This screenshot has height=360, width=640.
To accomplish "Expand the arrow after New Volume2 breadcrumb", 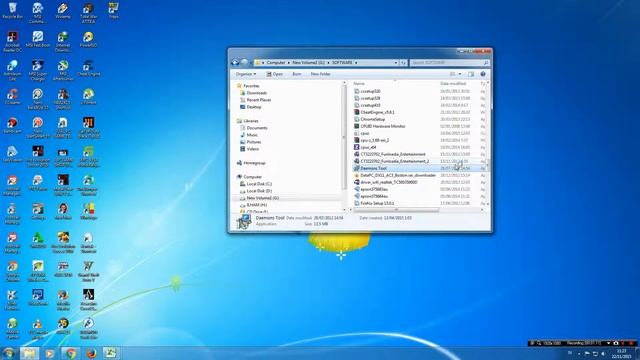I will [x=328, y=62].
